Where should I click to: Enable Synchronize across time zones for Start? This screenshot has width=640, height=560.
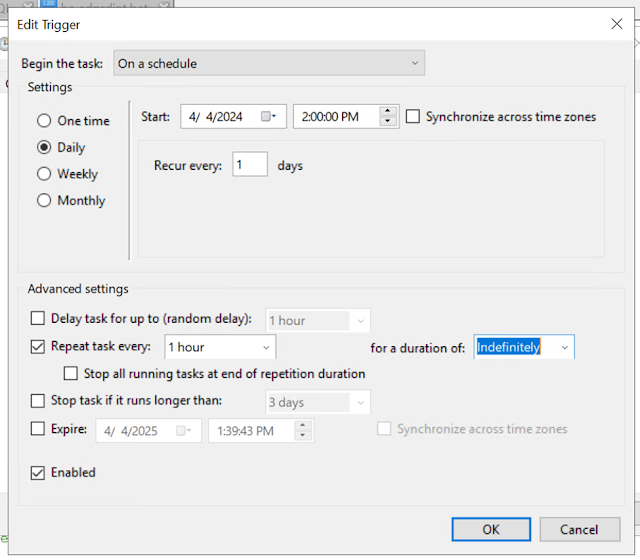tap(413, 117)
